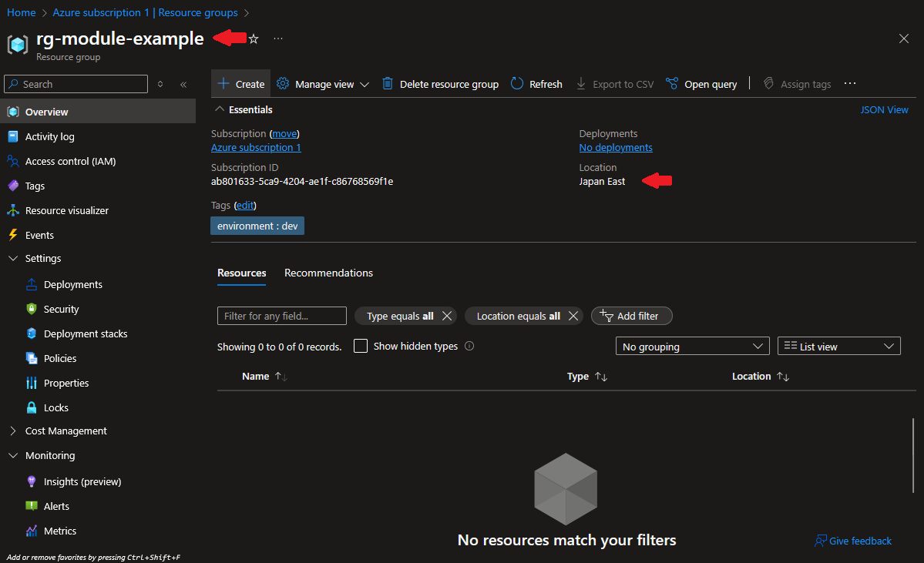Open JSON View link
Viewport: 924px width, 563px height.
(x=884, y=110)
